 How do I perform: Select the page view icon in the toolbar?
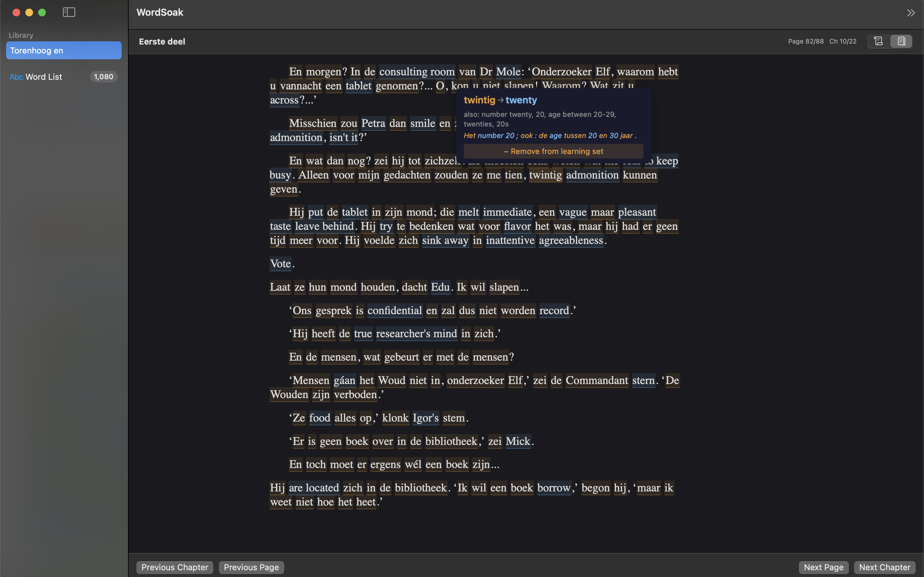tap(901, 41)
